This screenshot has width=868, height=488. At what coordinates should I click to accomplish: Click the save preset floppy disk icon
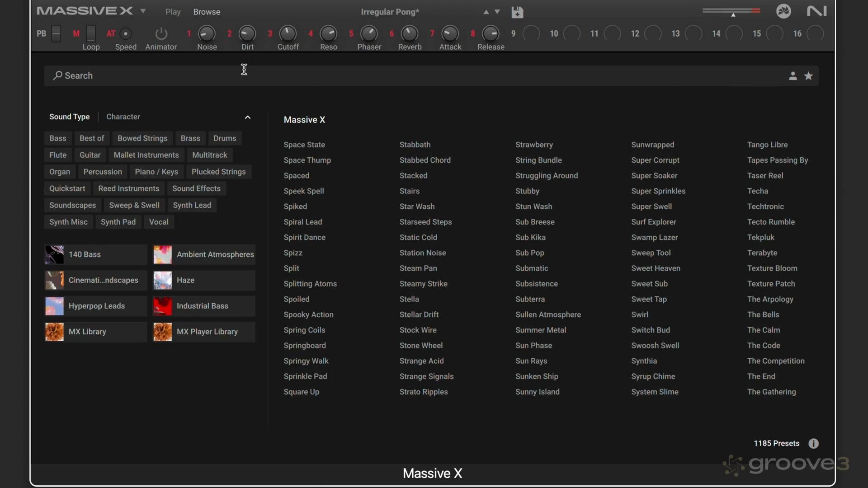point(517,12)
